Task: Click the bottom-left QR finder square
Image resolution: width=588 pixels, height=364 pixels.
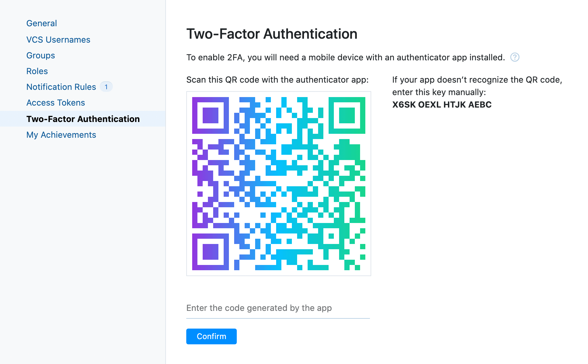Action: [x=211, y=252]
